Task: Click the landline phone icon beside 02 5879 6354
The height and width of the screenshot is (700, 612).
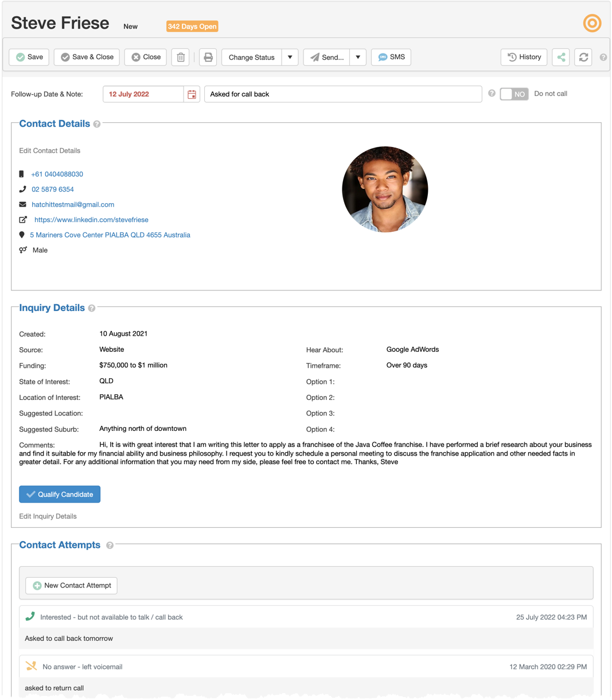Action: click(22, 189)
